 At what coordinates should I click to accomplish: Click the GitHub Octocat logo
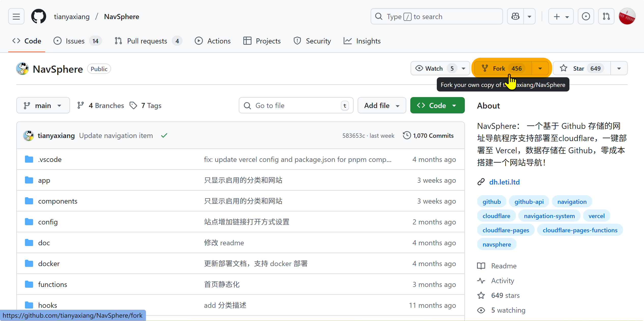(38, 17)
